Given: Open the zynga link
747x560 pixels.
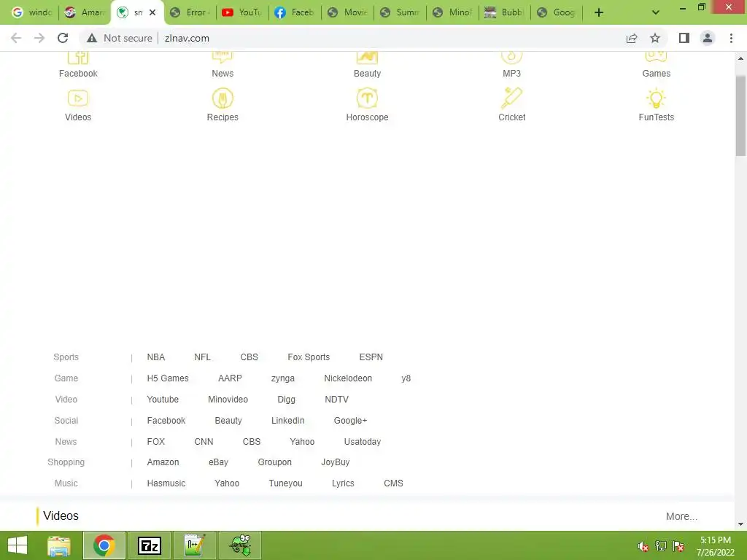Looking at the screenshot, I should coord(282,378).
